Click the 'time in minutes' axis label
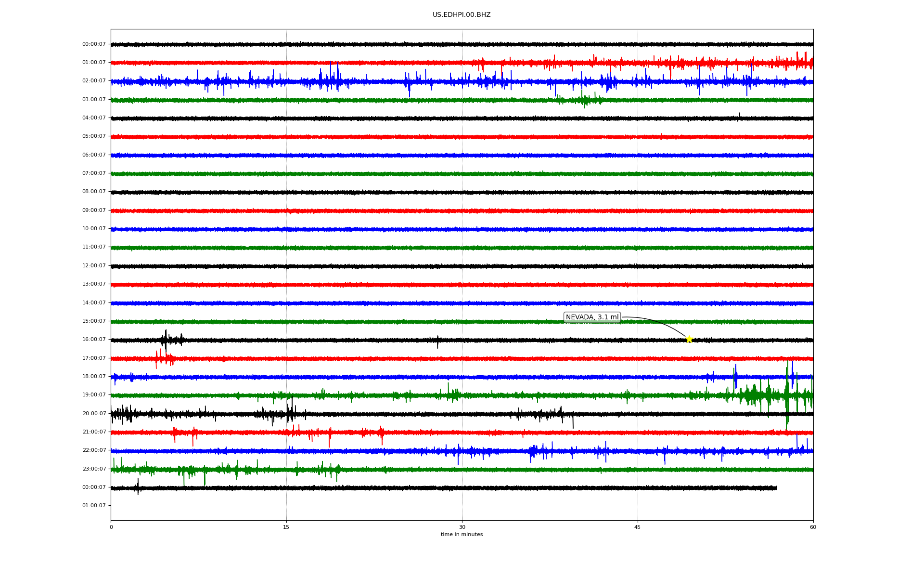The height and width of the screenshot is (578, 924). 462,535
